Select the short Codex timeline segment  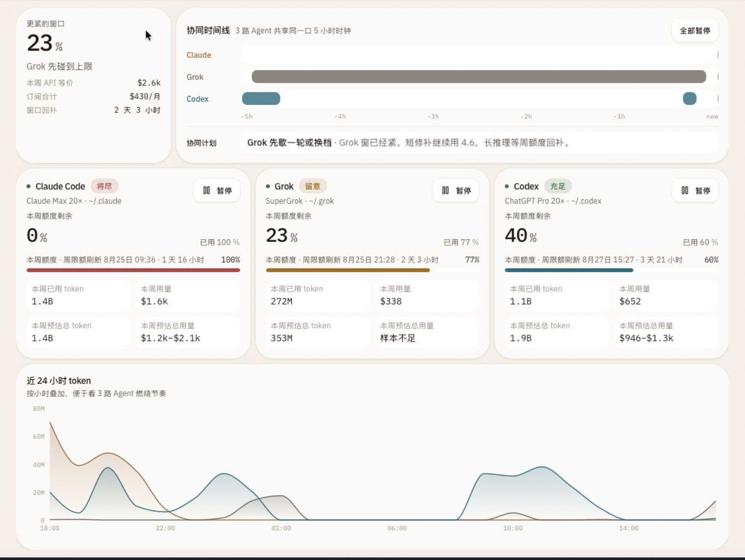(690, 99)
